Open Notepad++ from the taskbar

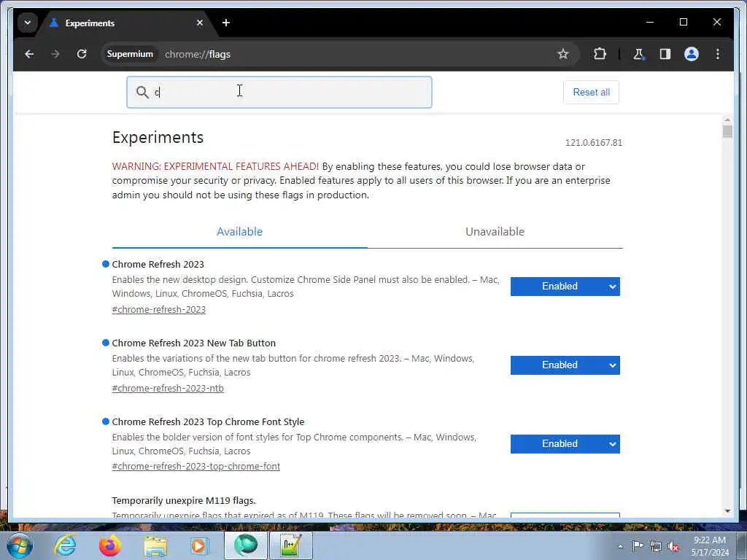click(291, 545)
